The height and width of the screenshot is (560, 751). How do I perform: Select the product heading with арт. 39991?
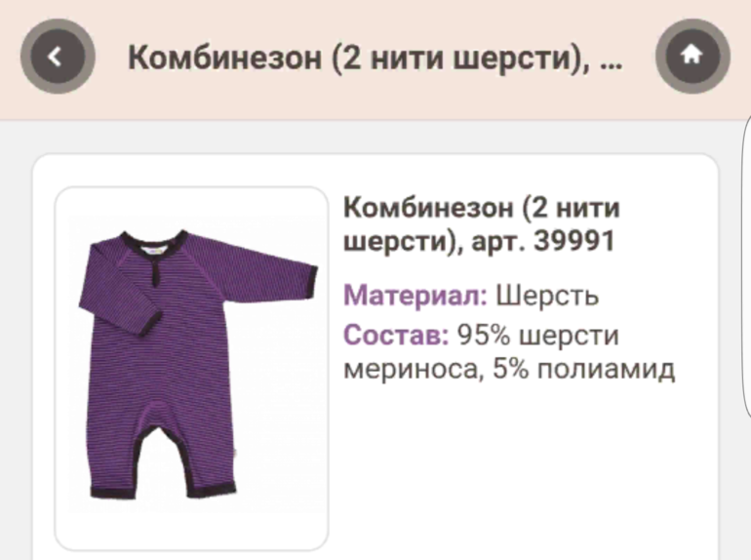click(x=482, y=223)
